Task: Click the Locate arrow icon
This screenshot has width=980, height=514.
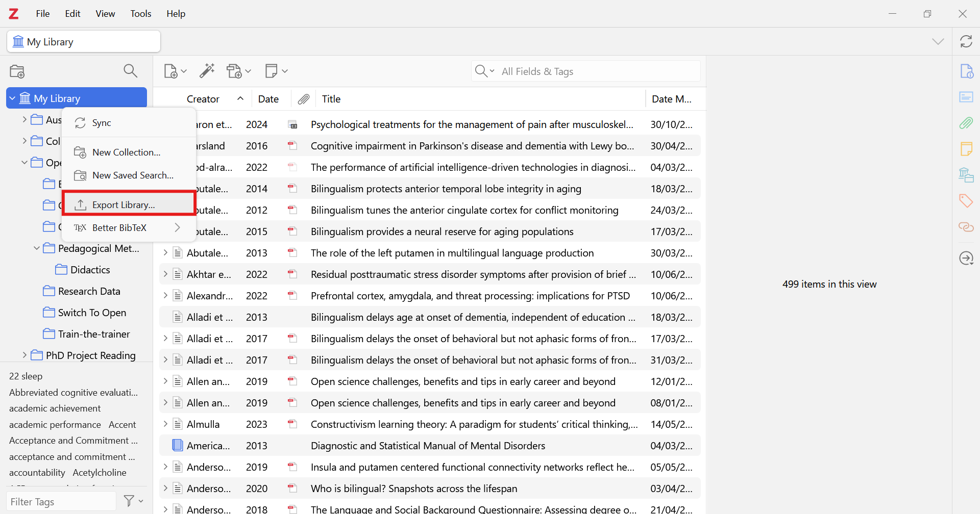Action: [x=966, y=258]
